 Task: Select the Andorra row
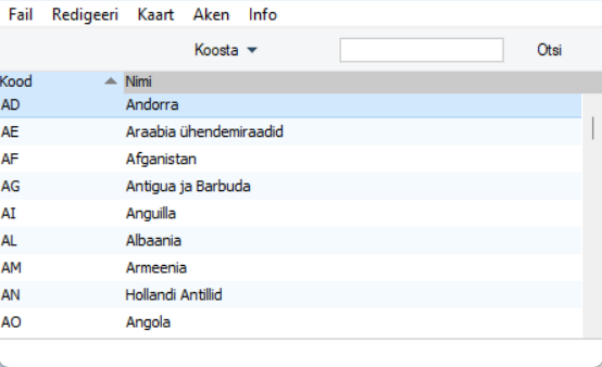point(291,105)
